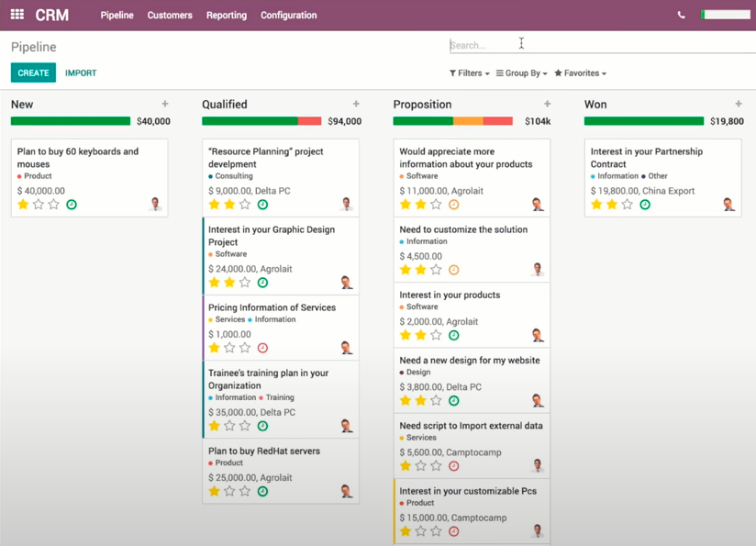Click the plus icon on Won column
Image resolution: width=756 pixels, height=546 pixels.
[x=739, y=105]
